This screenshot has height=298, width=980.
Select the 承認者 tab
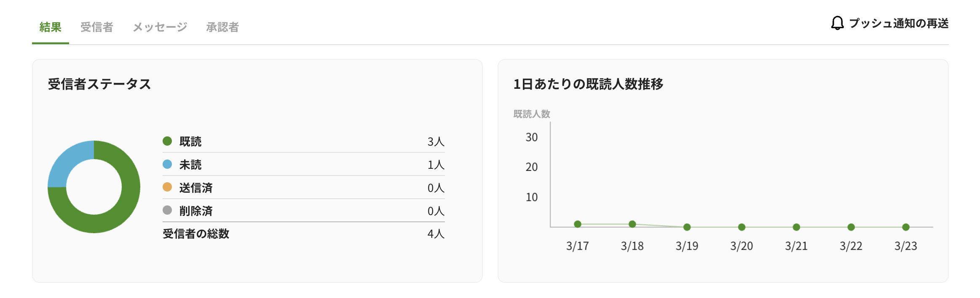(222, 27)
